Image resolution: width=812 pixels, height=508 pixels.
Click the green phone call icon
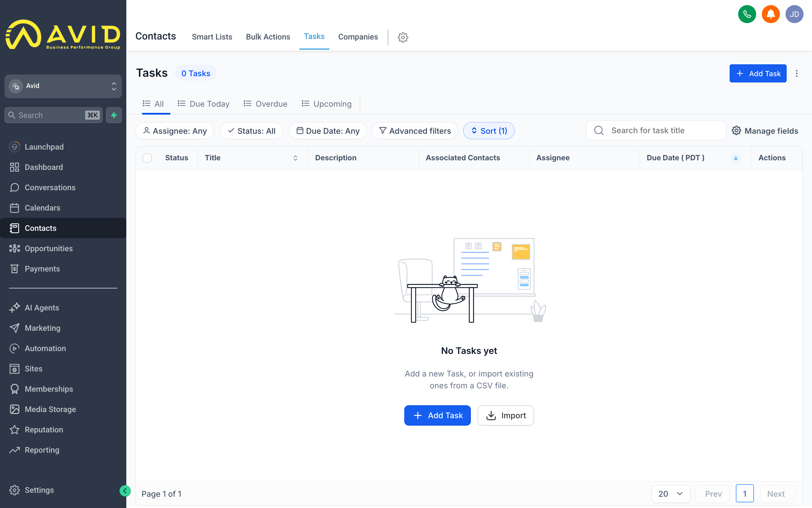747,14
